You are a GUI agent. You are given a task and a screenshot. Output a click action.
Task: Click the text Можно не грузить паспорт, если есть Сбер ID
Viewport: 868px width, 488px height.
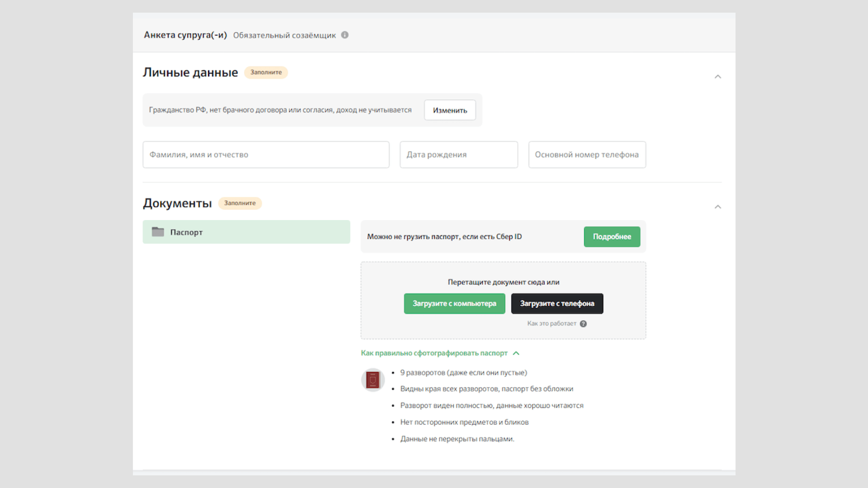coord(444,237)
